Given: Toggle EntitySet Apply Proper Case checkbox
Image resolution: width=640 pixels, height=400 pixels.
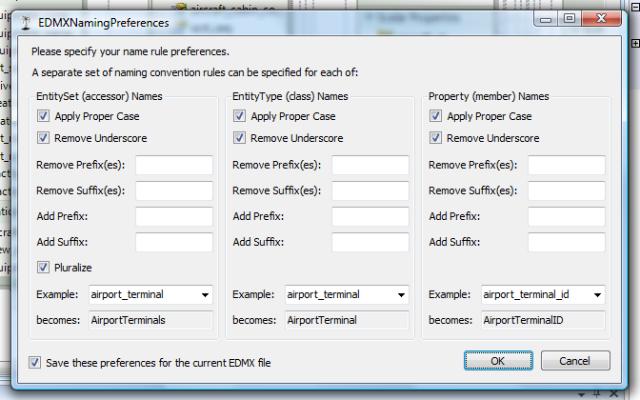Looking at the screenshot, I should 43,116.
